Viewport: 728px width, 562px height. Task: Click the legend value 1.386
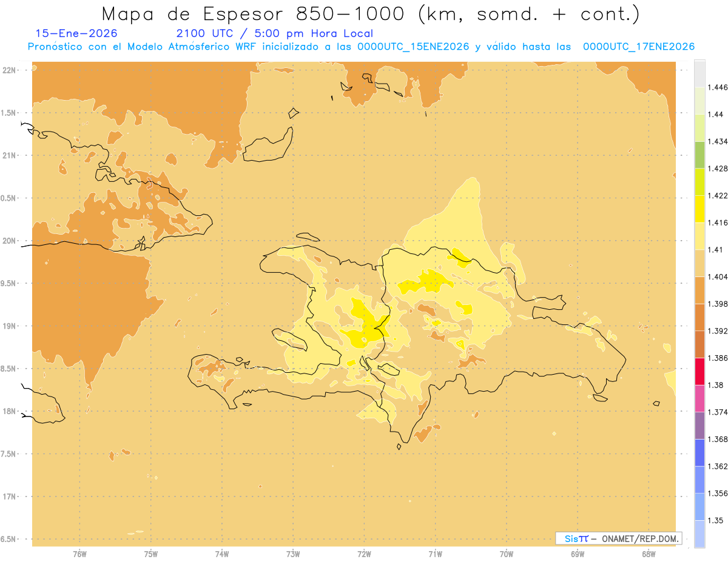tap(718, 358)
